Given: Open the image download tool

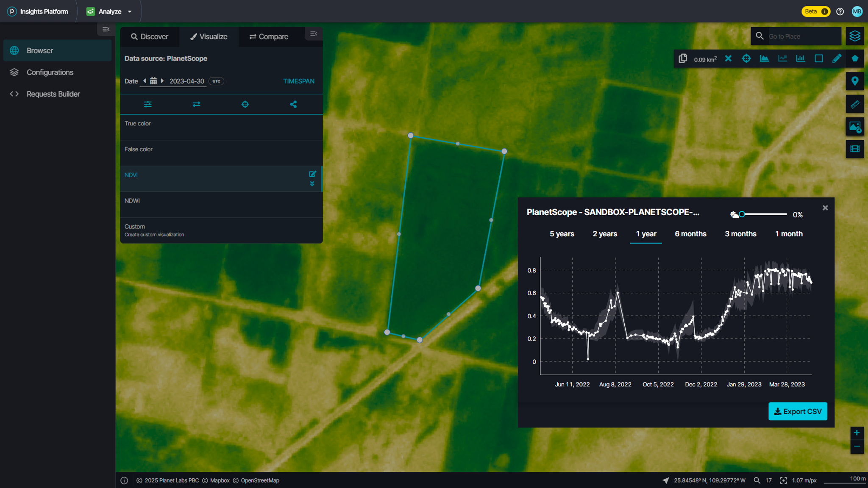Looking at the screenshot, I should point(854,126).
